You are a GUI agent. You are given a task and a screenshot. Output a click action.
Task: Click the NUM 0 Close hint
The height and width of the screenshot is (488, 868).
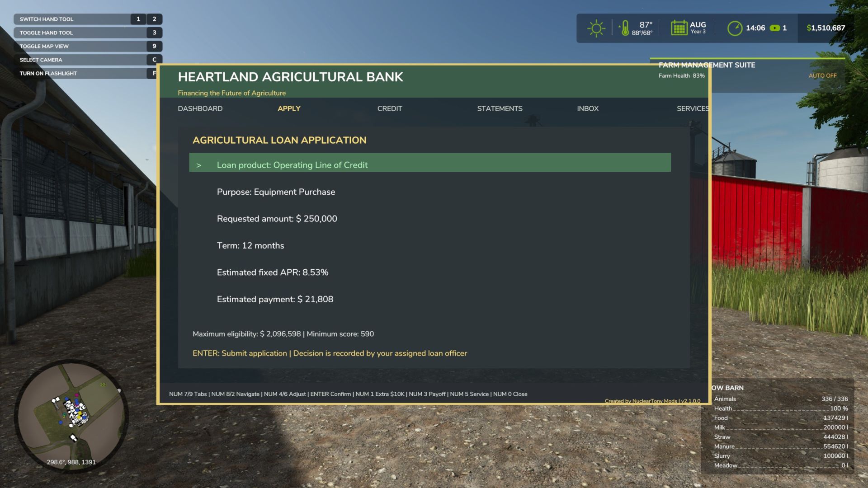(510, 394)
